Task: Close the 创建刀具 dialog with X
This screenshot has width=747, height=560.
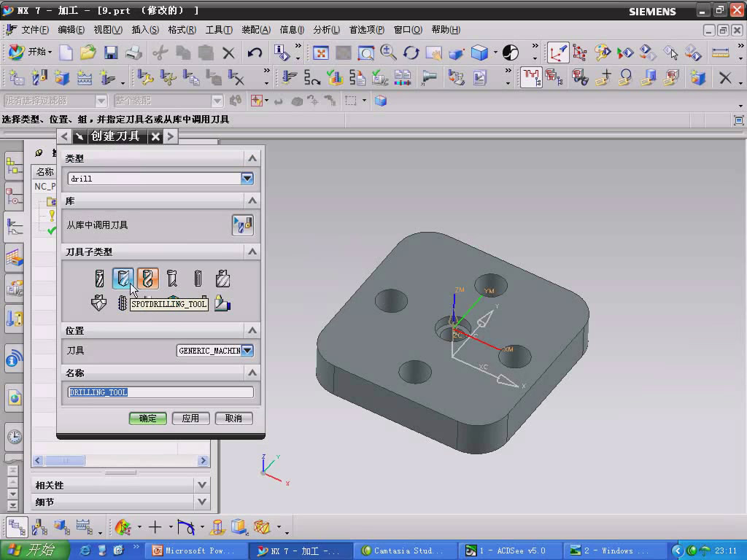Action: pos(155,136)
